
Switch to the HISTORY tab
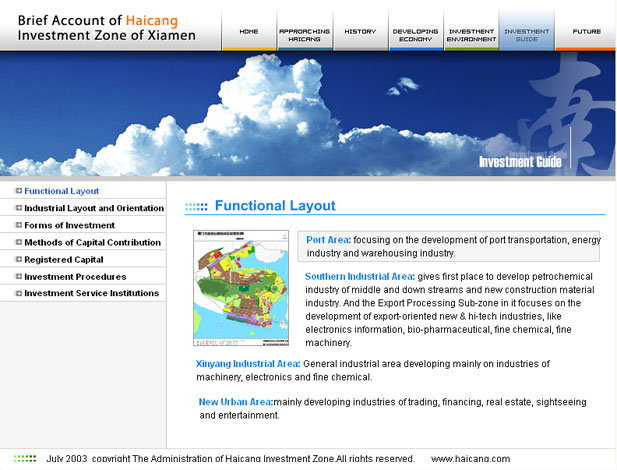tap(360, 32)
